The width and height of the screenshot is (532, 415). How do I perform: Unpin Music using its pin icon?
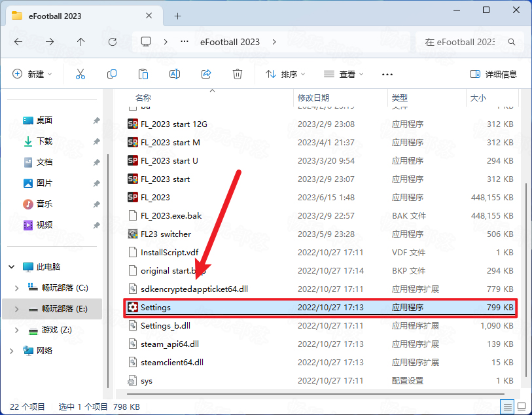[x=97, y=204]
